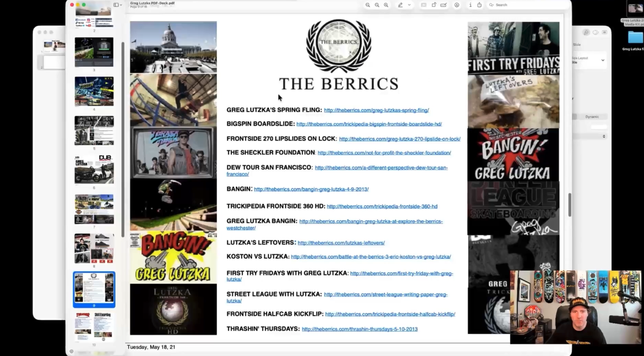This screenshot has width=644, height=356.
Task: Click the Share icon in Preview
Action: [x=479, y=5]
